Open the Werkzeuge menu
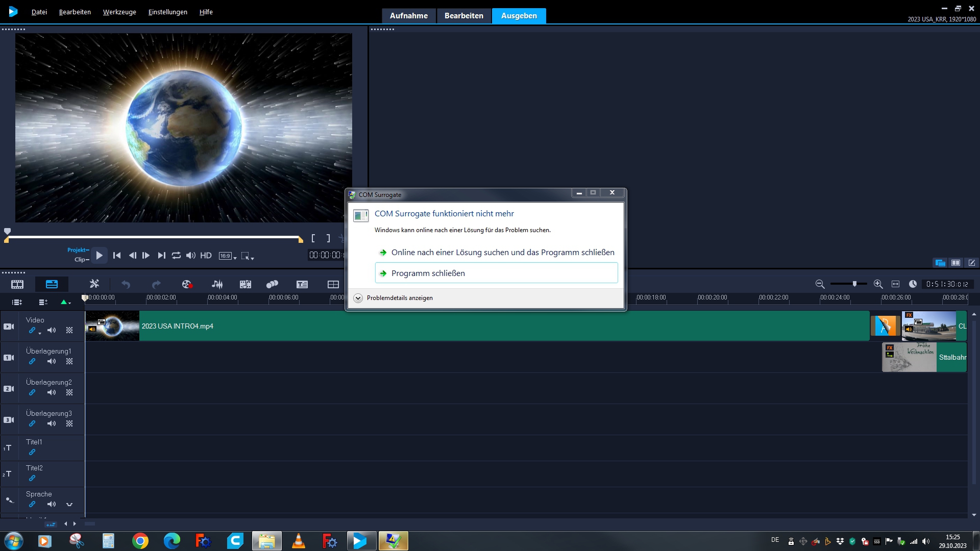Image resolution: width=980 pixels, height=551 pixels. pos(119,12)
